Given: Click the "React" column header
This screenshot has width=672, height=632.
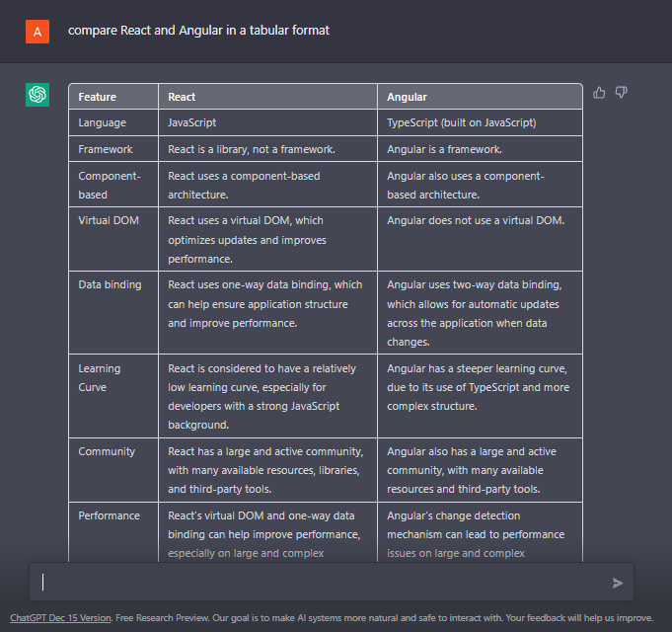Looking at the screenshot, I should (x=183, y=97).
